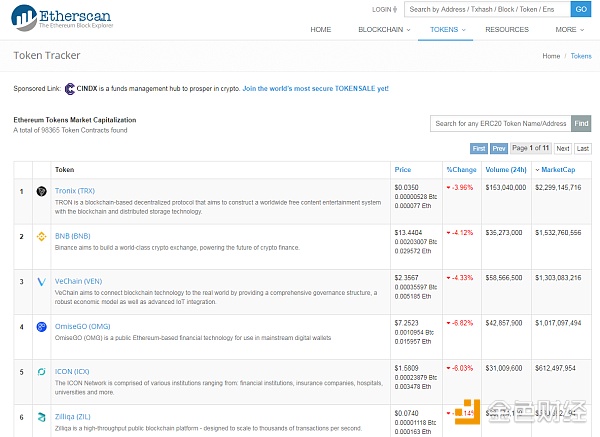Sort by the Price column header
The image size is (600, 437).
pyautogui.click(x=403, y=170)
